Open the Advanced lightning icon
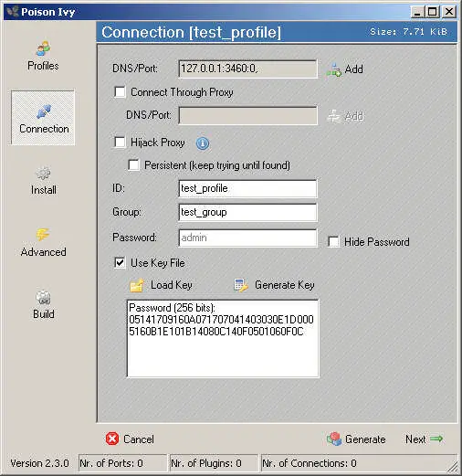 coord(43,235)
